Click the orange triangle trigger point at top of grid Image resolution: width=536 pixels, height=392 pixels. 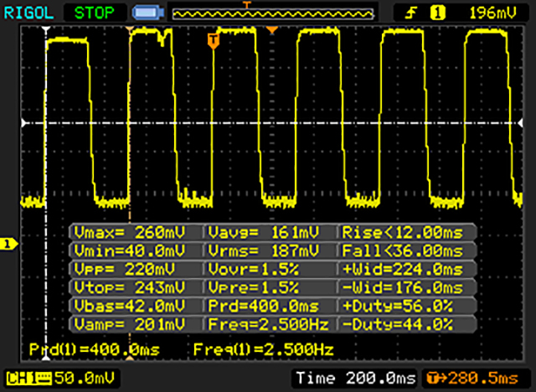coord(271,30)
